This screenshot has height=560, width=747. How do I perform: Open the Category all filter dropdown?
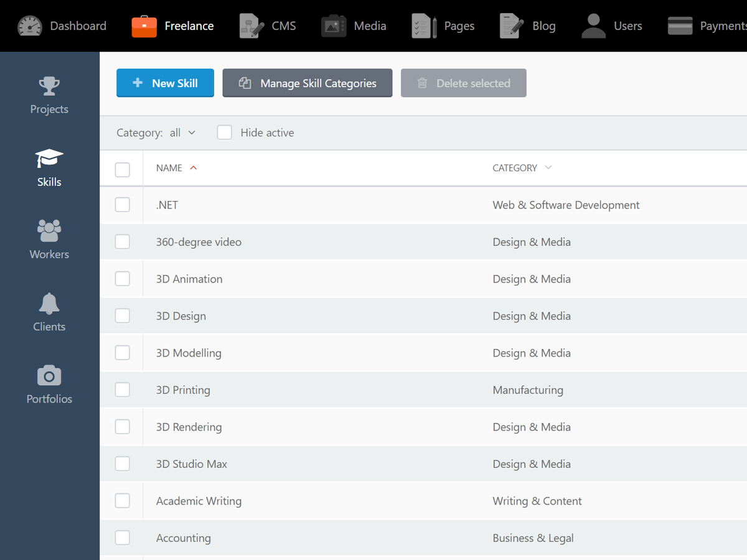coord(182,133)
